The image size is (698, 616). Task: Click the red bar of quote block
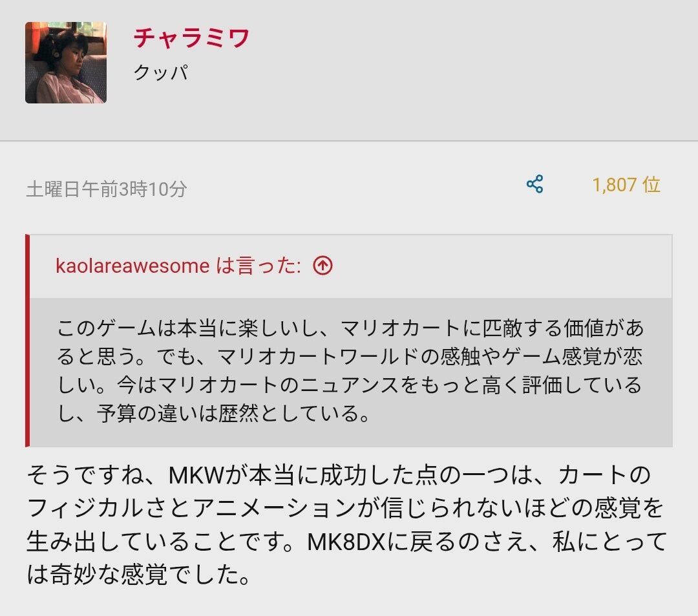coord(28,340)
